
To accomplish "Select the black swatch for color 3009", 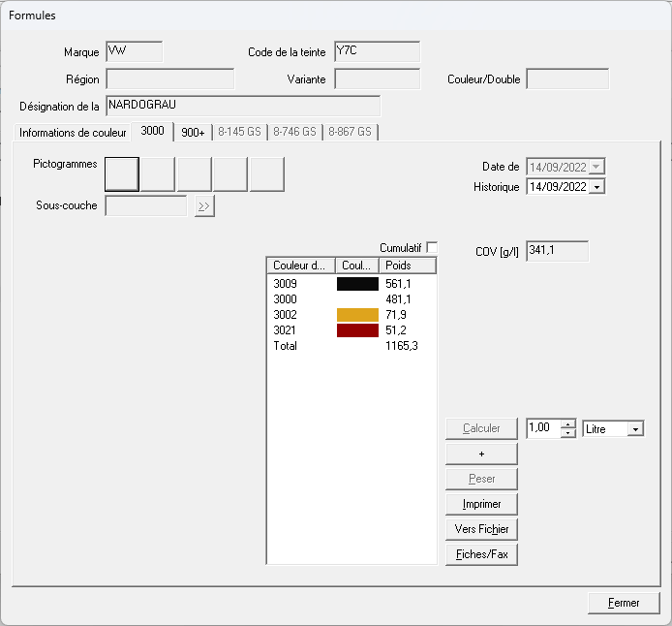I will click(x=357, y=284).
